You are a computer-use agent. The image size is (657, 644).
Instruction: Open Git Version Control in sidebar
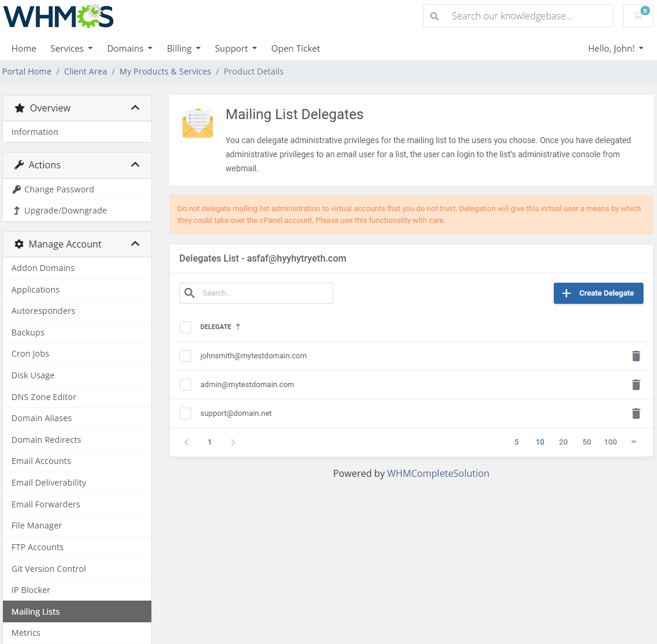[x=77, y=569]
